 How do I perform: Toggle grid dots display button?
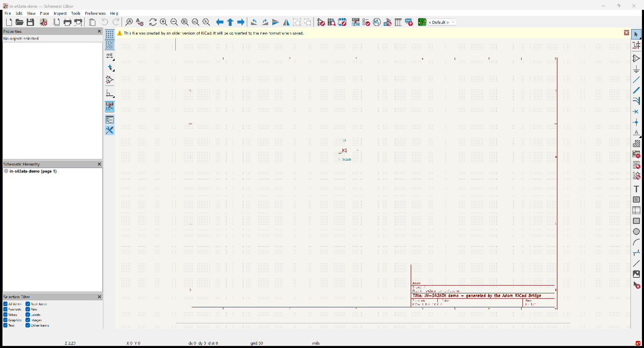[110, 35]
